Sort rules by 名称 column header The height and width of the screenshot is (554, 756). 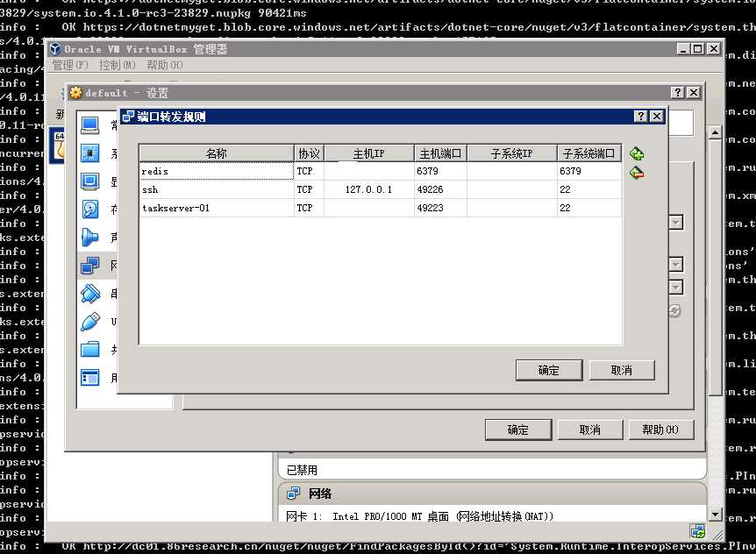pos(217,153)
